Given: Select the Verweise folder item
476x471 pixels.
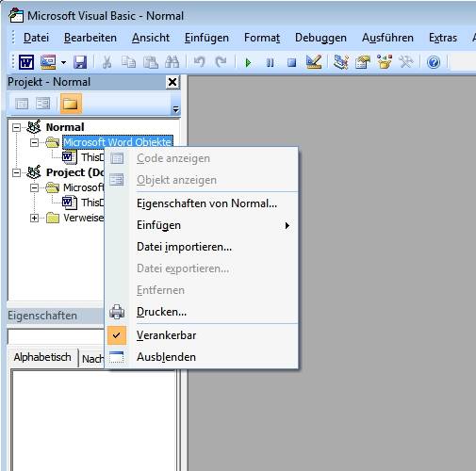Looking at the screenshot, I should point(83,218).
